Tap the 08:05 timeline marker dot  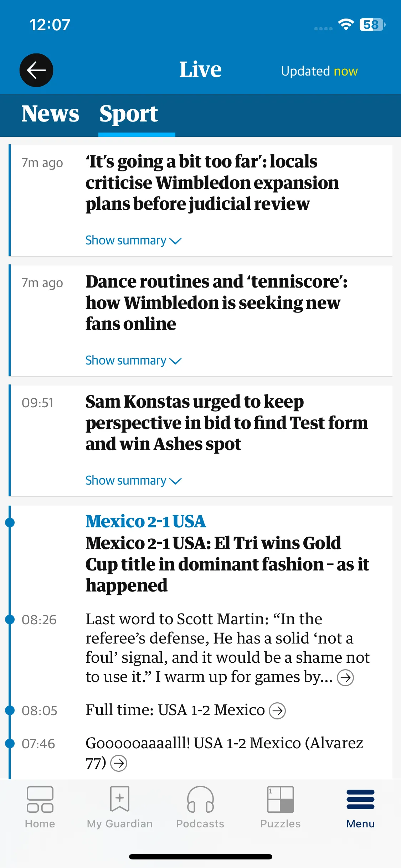tap(10, 710)
